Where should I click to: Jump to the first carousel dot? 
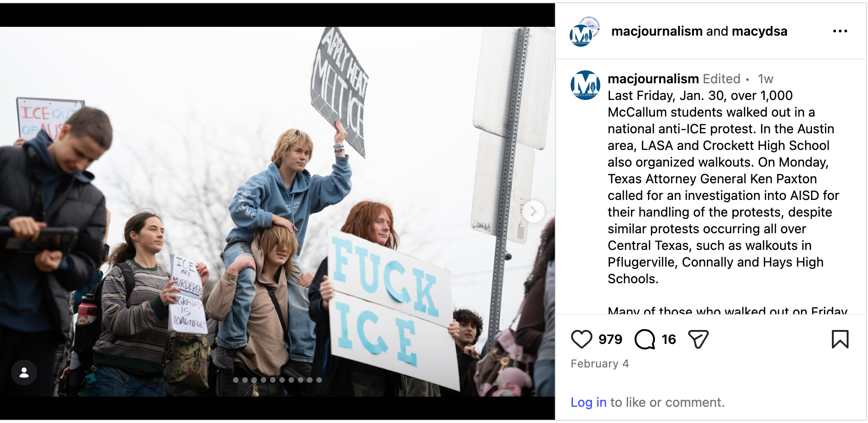pos(236,380)
